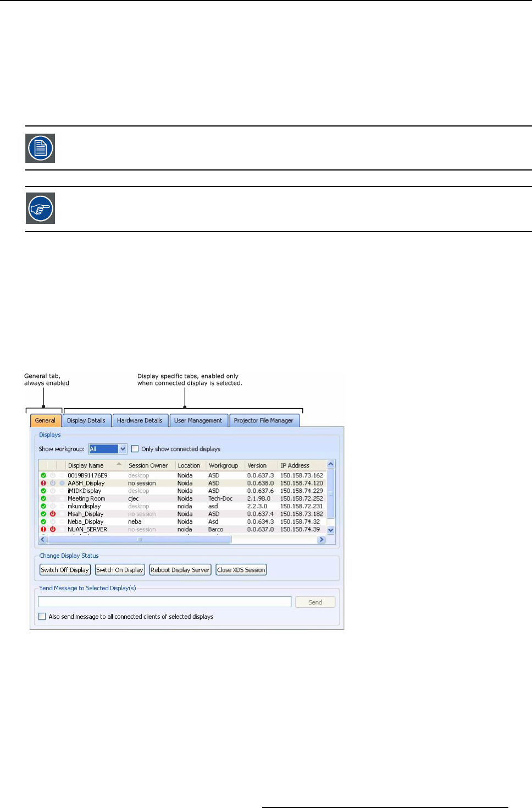The width and height of the screenshot is (532, 808).
Task: Click session owner cjec cell
Action: click(134, 498)
